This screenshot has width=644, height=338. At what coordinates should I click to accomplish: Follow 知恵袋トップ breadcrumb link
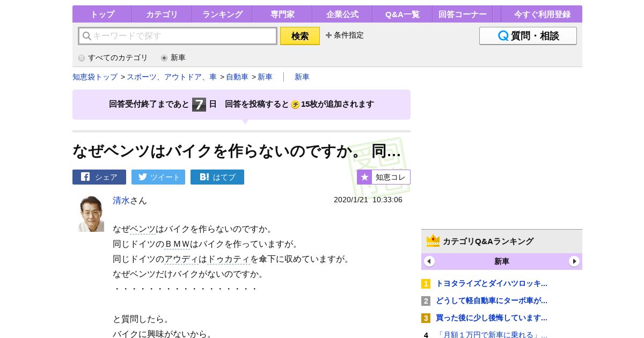pos(95,77)
